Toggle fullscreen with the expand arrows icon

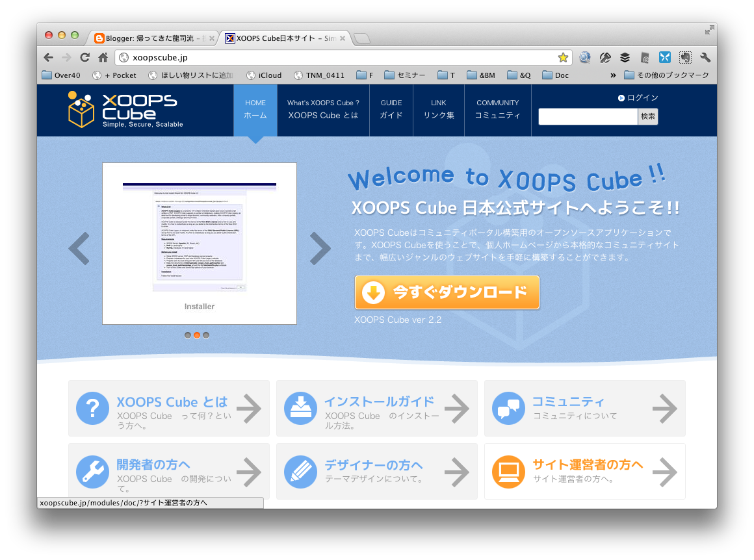709,31
